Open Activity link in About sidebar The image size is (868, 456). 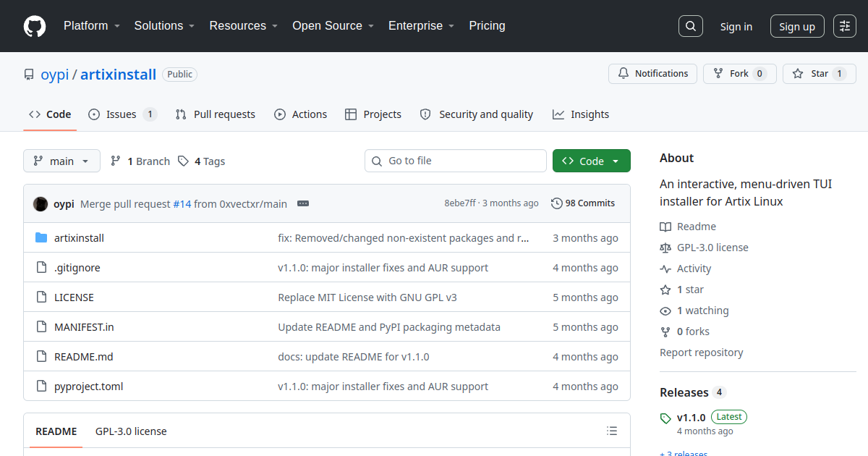tap(686, 269)
